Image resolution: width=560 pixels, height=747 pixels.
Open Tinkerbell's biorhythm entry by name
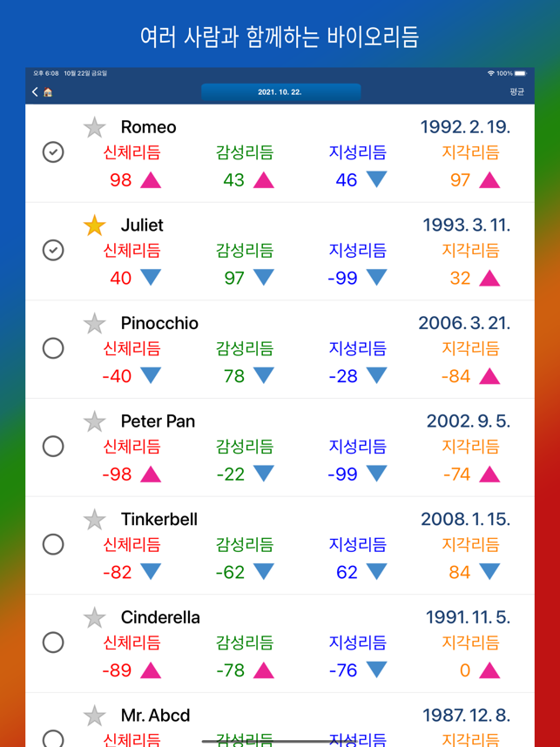point(159,519)
